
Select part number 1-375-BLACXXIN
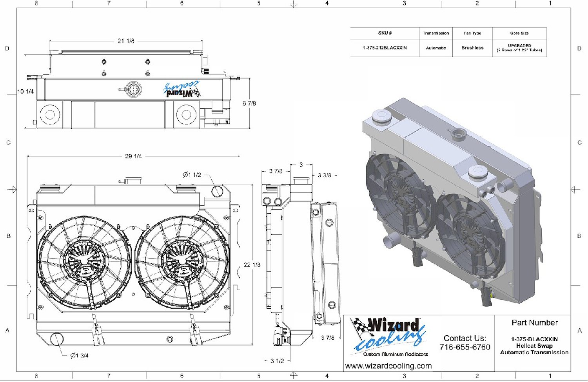(x=534, y=339)
